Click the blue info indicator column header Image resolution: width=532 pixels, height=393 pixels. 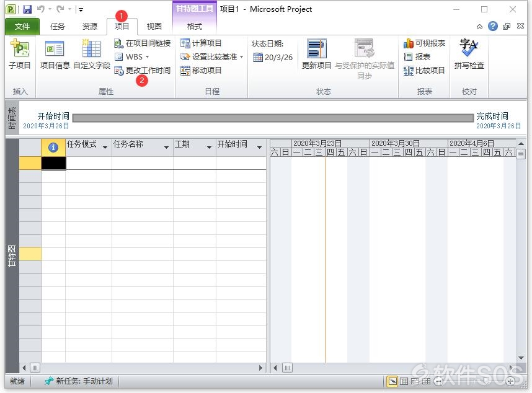pyautogui.click(x=53, y=148)
